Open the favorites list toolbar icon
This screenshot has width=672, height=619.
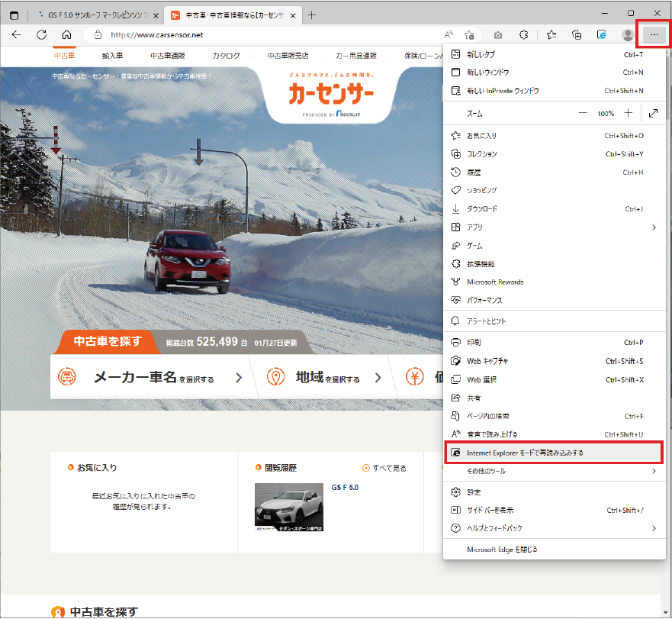point(551,35)
